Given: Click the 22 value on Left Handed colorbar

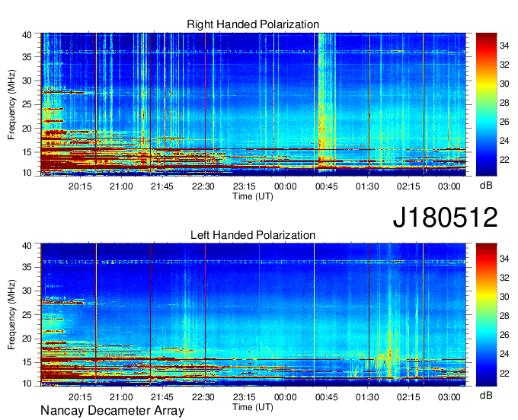Looking at the screenshot, I should 504,374.
